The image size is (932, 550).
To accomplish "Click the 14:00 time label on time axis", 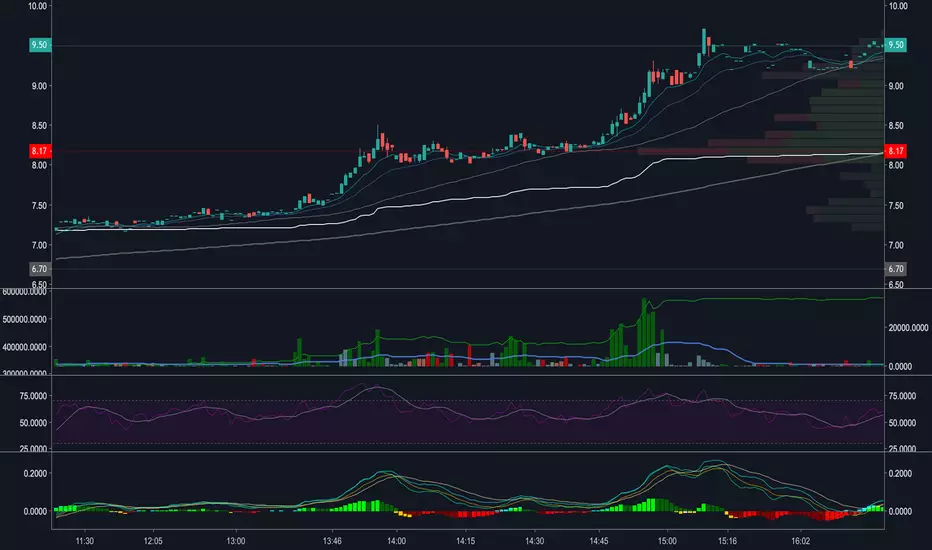I will [396, 541].
